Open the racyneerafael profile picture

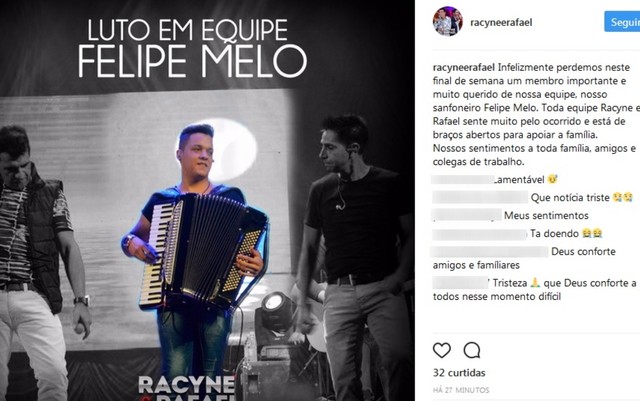448,21
